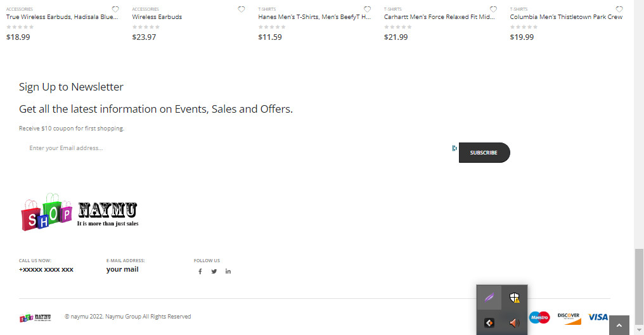Open the Wireless Earbuds product link

coord(157,17)
